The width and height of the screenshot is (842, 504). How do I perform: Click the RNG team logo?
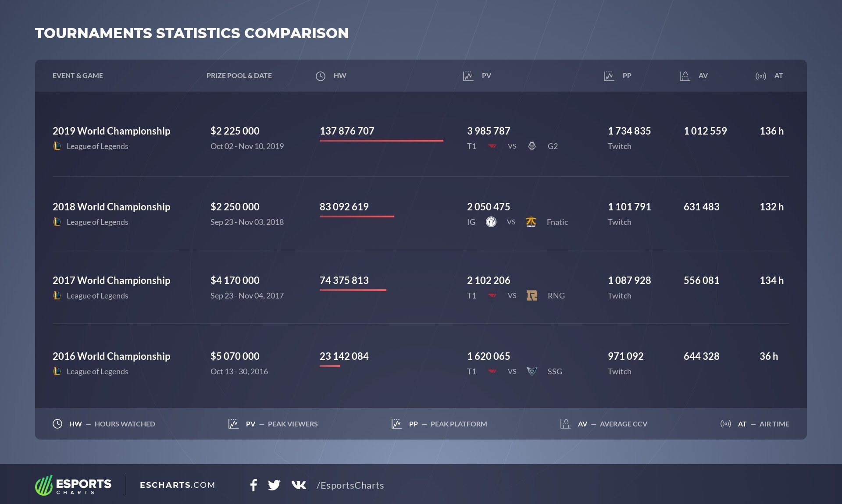pos(532,295)
